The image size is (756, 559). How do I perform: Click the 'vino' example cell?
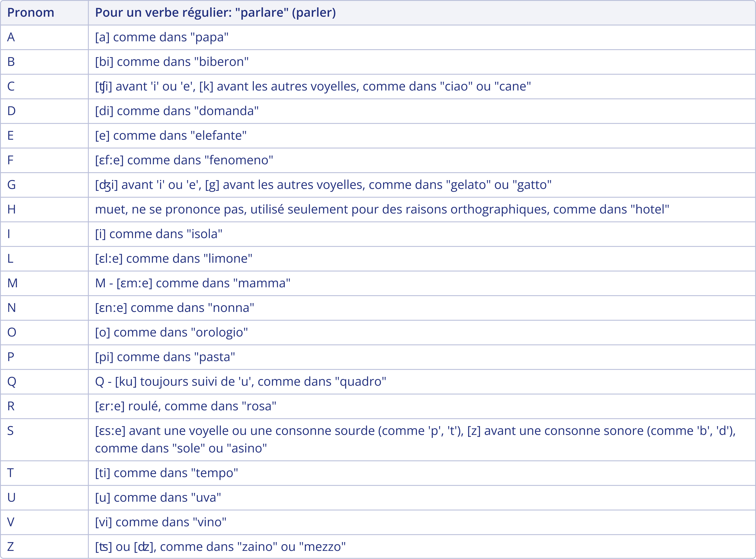[x=160, y=522]
